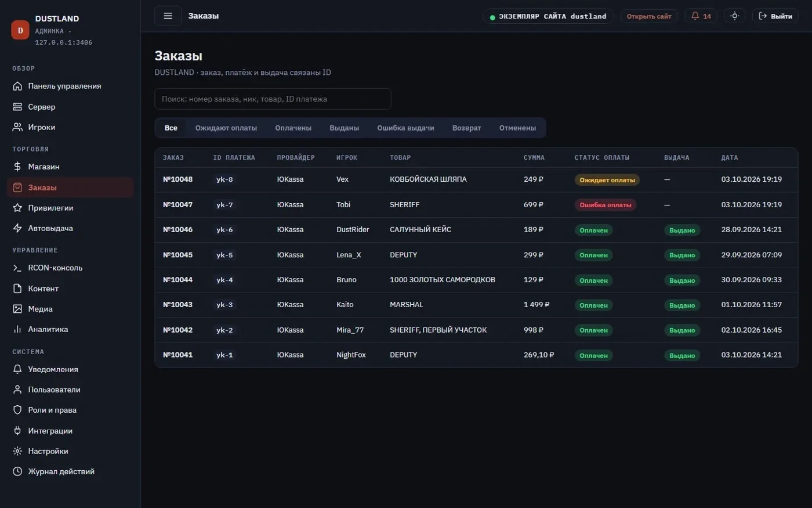Click the Интеграции plug icon
This screenshot has width=812, height=508.
[17, 431]
